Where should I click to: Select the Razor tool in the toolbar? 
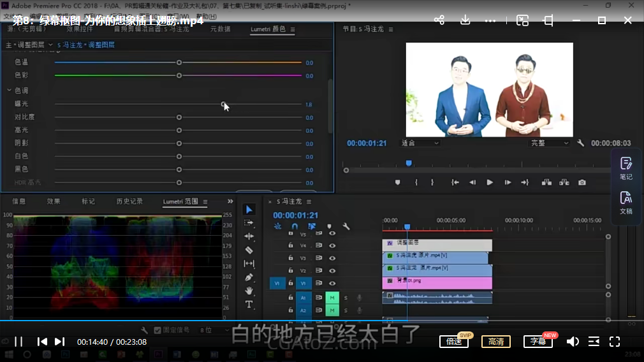pos(249,250)
